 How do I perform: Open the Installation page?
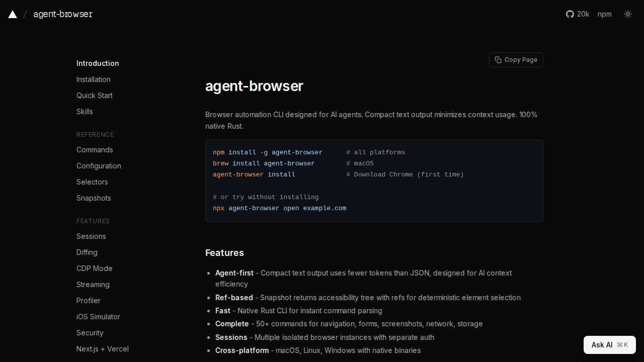94,79
